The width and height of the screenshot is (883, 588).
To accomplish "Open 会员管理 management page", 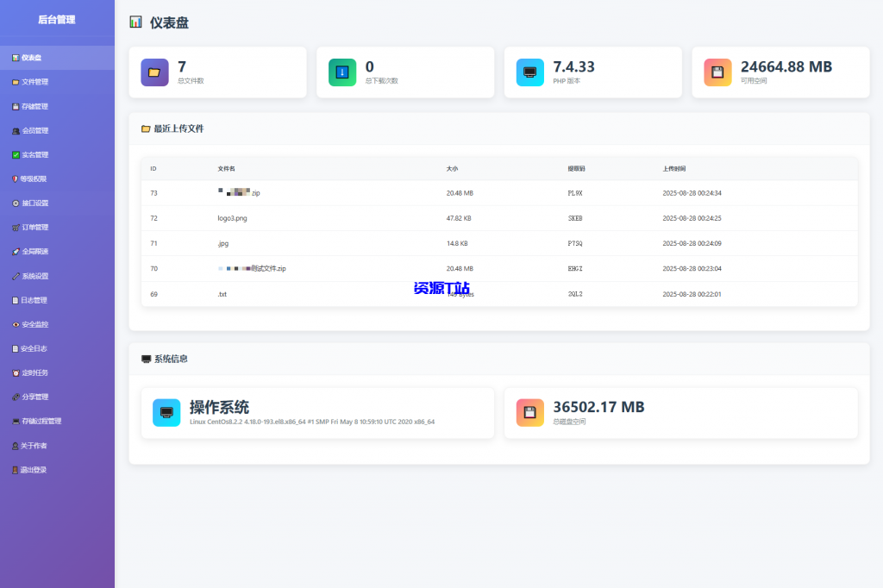I will 39,130.
